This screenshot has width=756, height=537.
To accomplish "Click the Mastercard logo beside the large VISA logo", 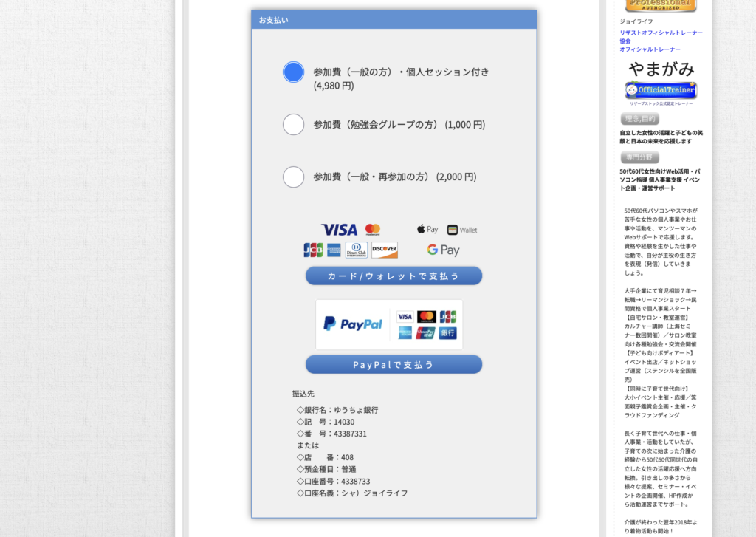I will 373,229.
